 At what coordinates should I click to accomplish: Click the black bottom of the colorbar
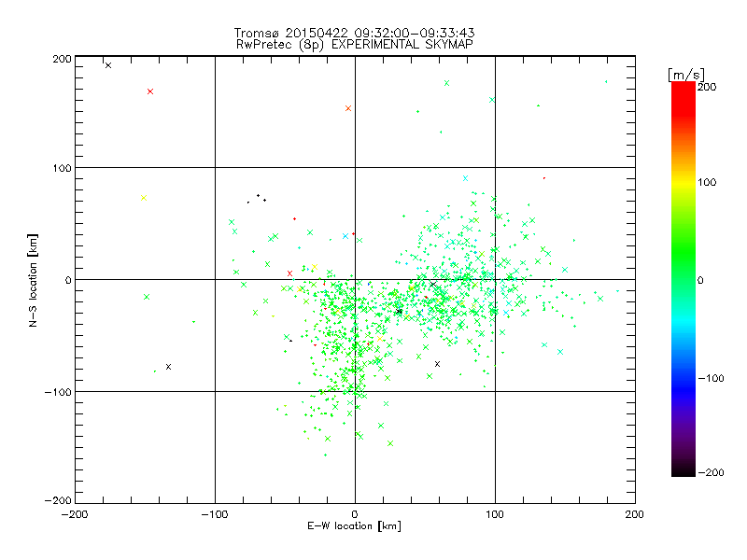coord(684,470)
